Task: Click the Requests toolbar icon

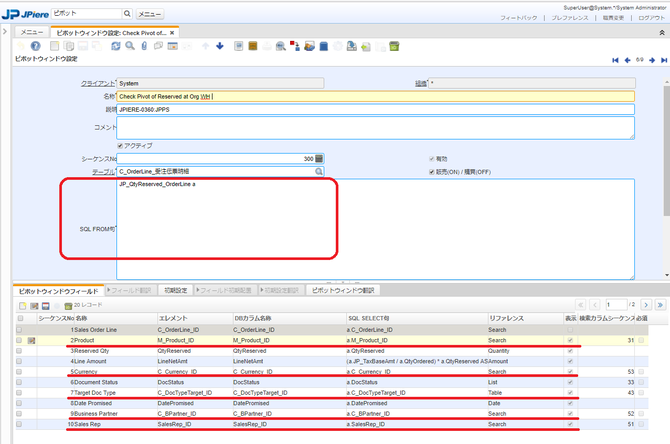Action: point(309,46)
